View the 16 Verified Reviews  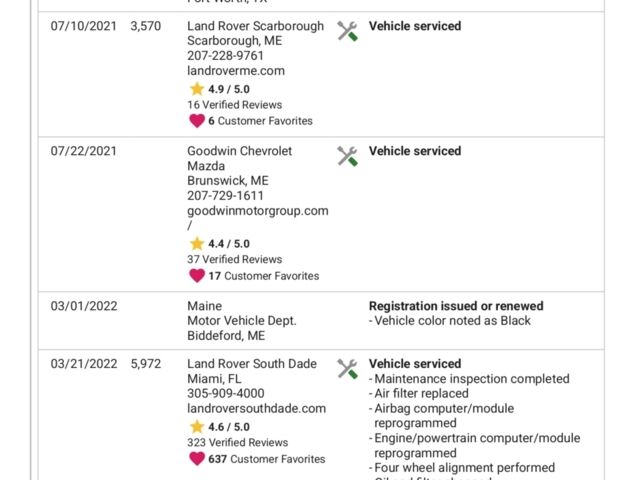click(x=235, y=105)
